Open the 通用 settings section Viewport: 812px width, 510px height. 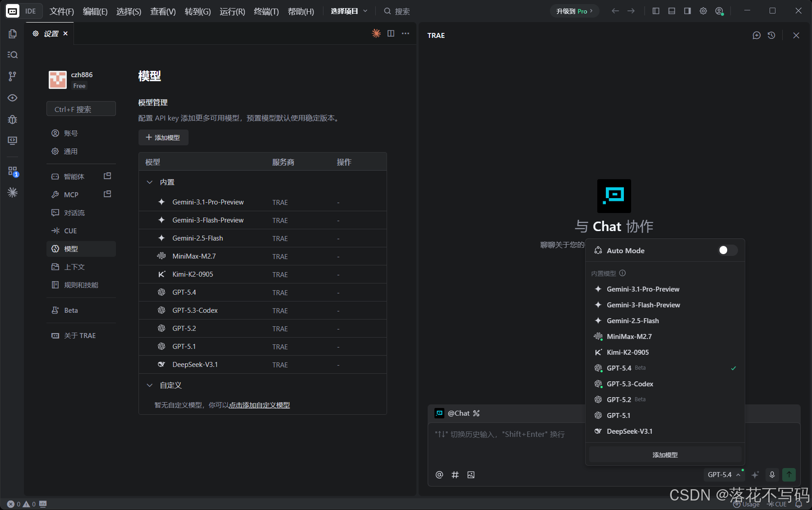coord(81,151)
